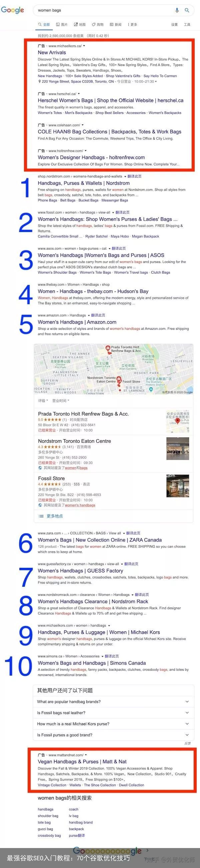Open the Google logo homepage link
The width and height of the screenshot is (200, 868).
(x=12, y=10)
